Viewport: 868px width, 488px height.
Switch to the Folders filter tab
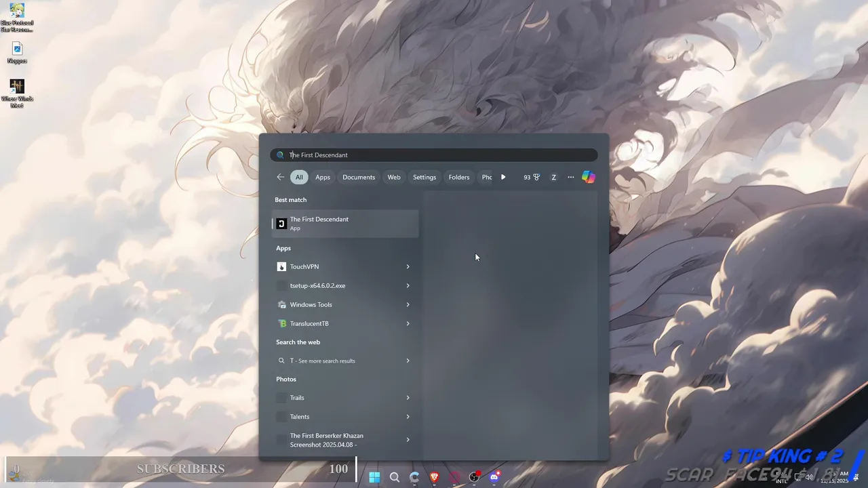459,177
